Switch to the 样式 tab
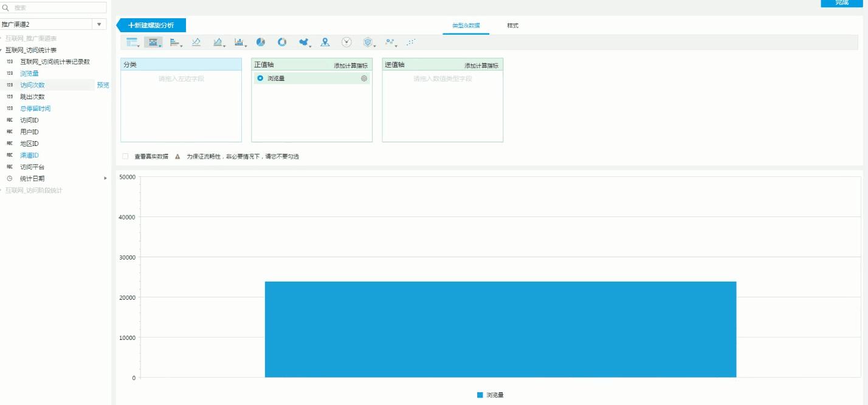The height and width of the screenshot is (405, 868). click(x=512, y=26)
